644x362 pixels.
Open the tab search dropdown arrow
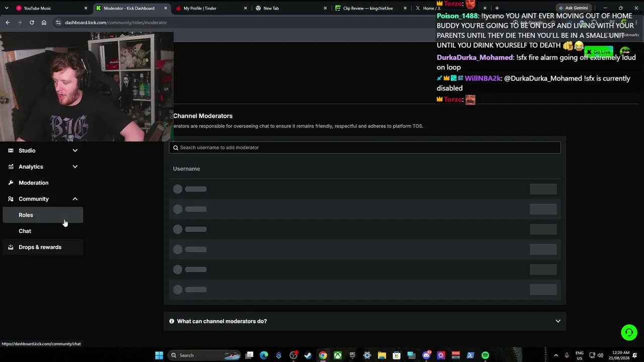(7, 8)
